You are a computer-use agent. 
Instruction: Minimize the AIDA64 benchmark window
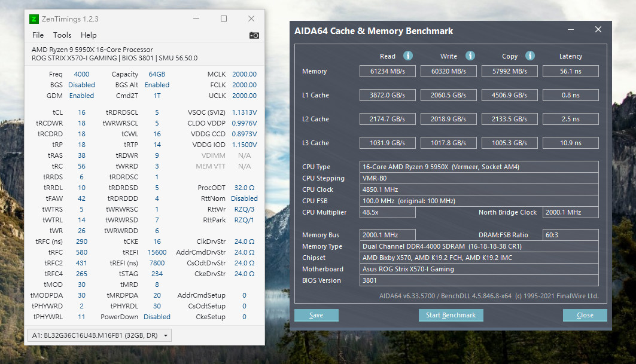pyautogui.click(x=571, y=30)
